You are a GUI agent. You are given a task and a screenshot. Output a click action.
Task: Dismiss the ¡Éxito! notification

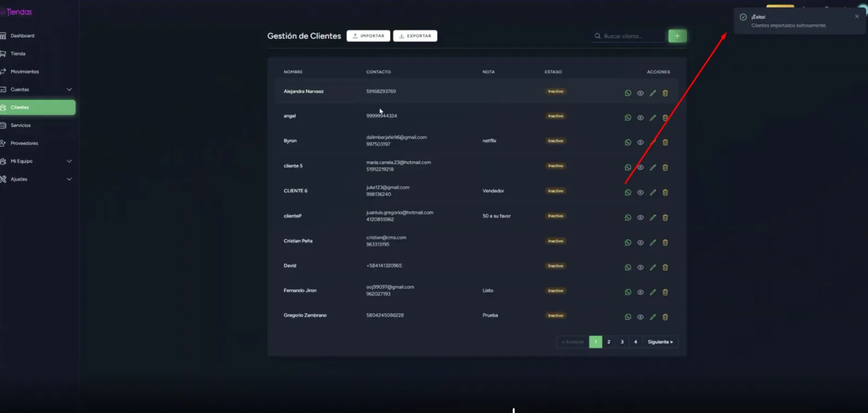coord(857,16)
